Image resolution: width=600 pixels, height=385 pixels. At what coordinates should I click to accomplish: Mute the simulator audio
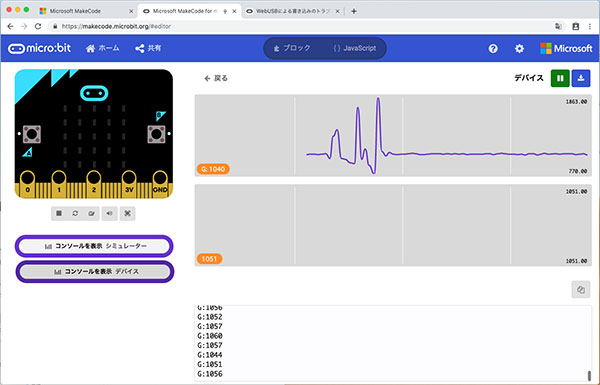point(109,213)
